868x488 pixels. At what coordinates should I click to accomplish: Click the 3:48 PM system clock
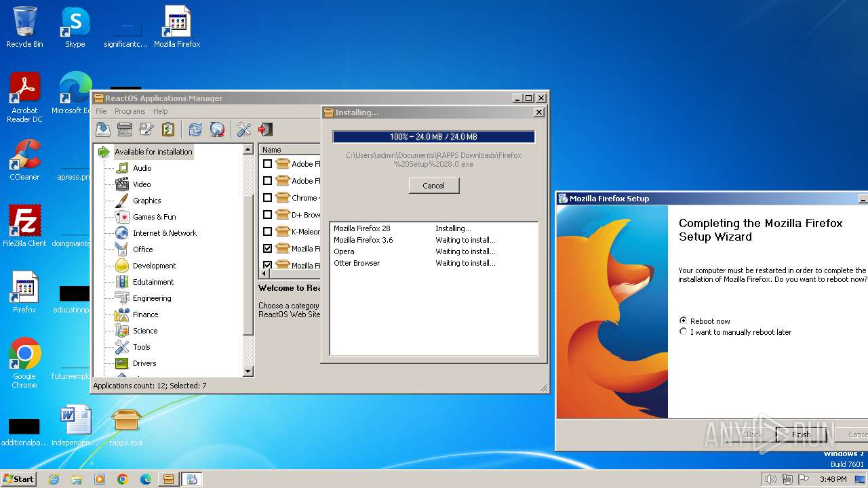[x=833, y=479]
